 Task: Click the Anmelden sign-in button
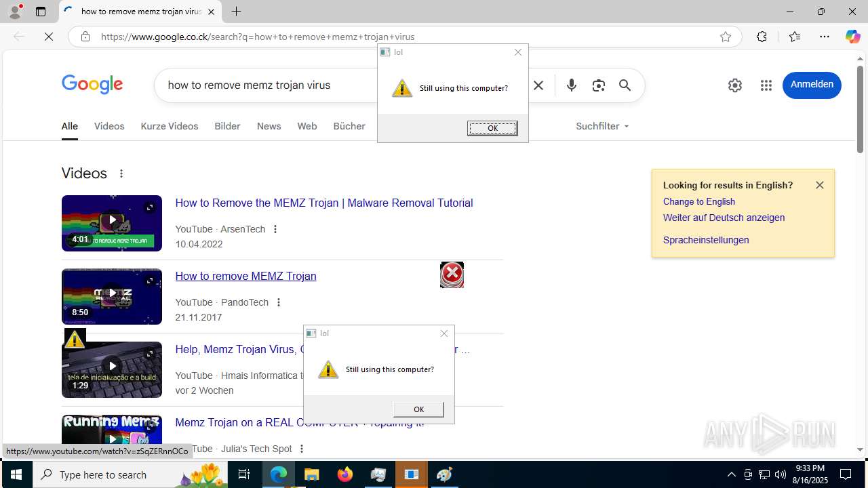point(812,85)
